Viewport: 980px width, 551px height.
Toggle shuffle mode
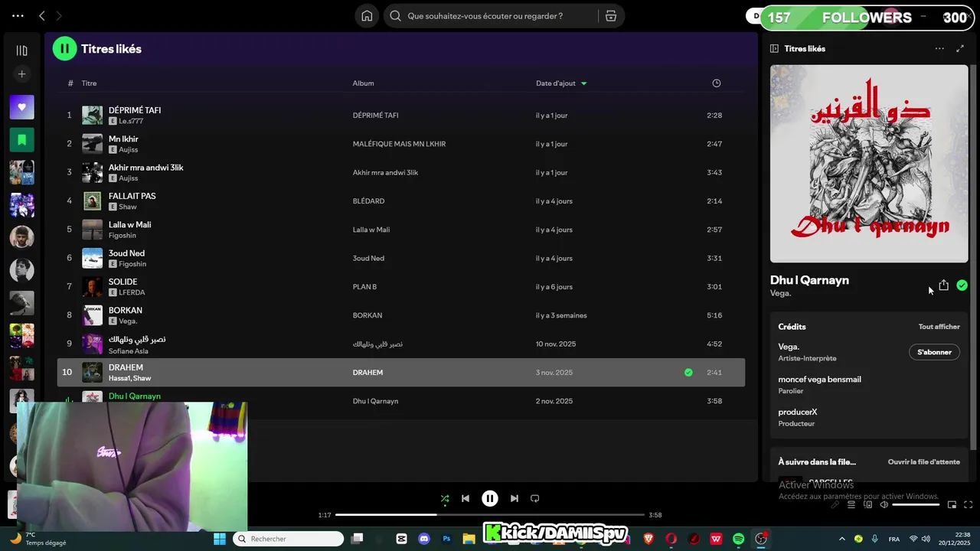(x=445, y=498)
